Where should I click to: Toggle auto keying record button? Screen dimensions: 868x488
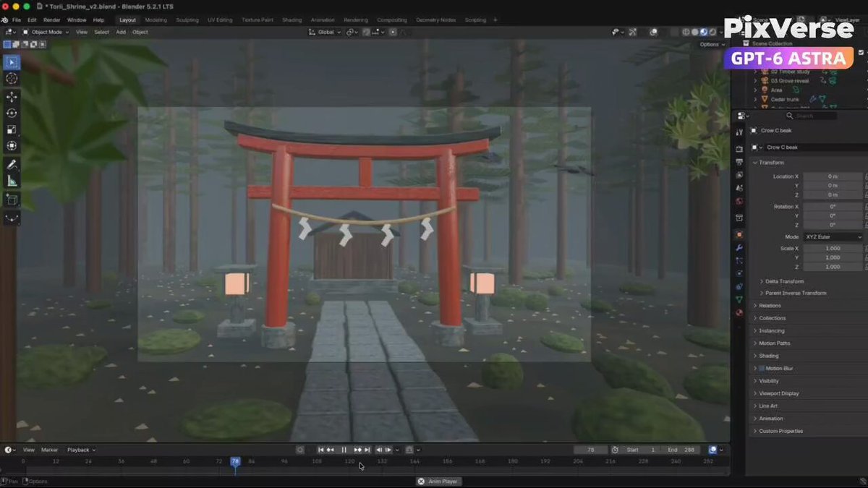(x=301, y=450)
